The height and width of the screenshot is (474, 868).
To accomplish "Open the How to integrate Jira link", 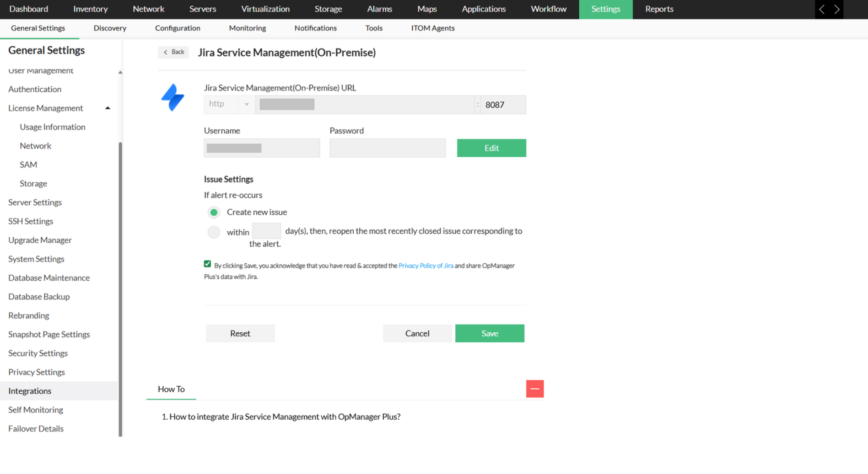I will point(285,417).
